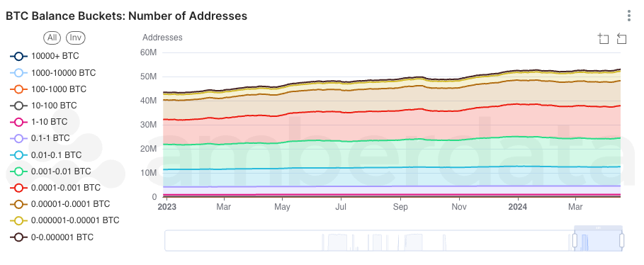The width and height of the screenshot is (644, 265).
Task: Toggle the 10-100 BTC series
Action: (43, 106)
